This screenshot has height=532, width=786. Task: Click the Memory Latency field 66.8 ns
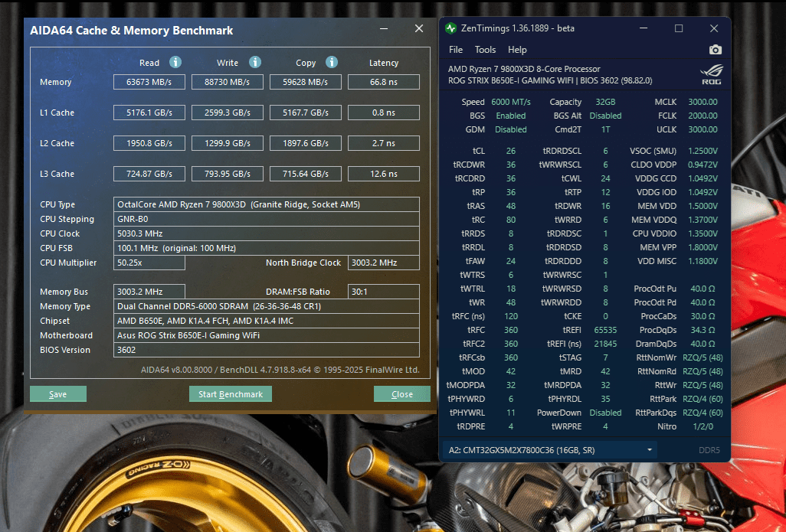[x=384, y=82]
